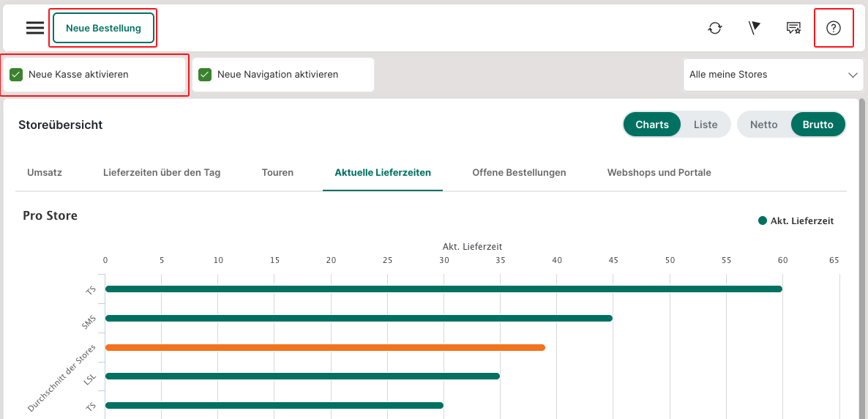Uncheck Neue Kasse aktivieren checkbox
Image resolution: width=868 pixels, height=419 pixels.
[16, 75]
